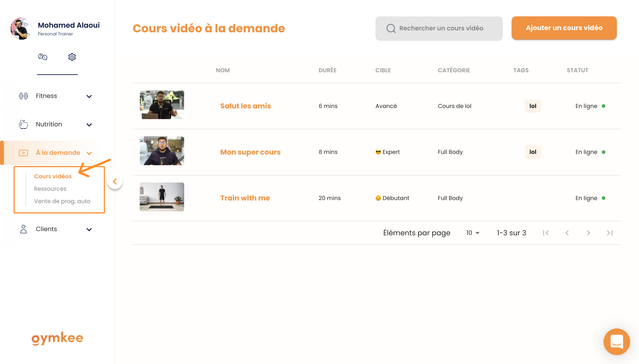Collapse the sidebar with the round arrow button
This screenshot has height=364, width=639.
pyautogui.click(x=115, y=181)
